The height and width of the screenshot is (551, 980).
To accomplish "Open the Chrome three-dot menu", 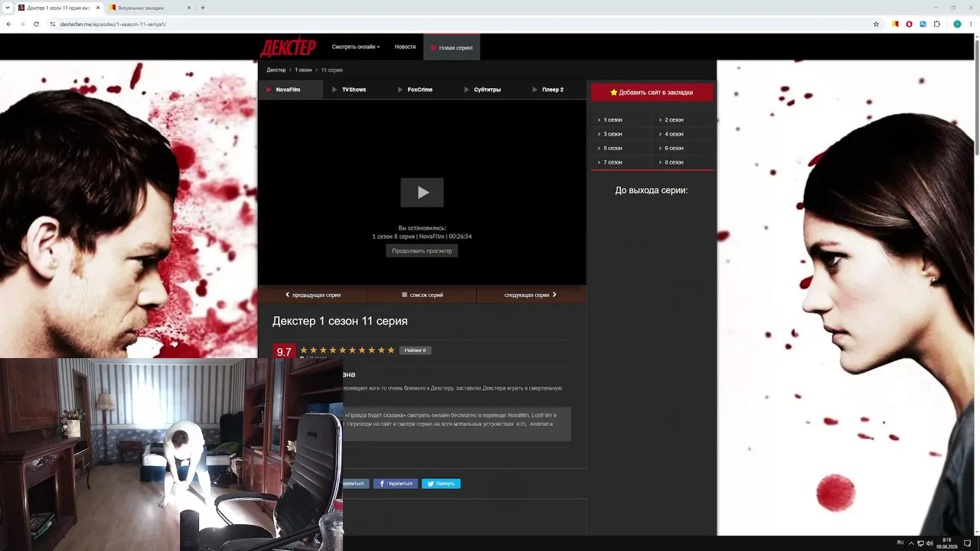I will 971,24.
